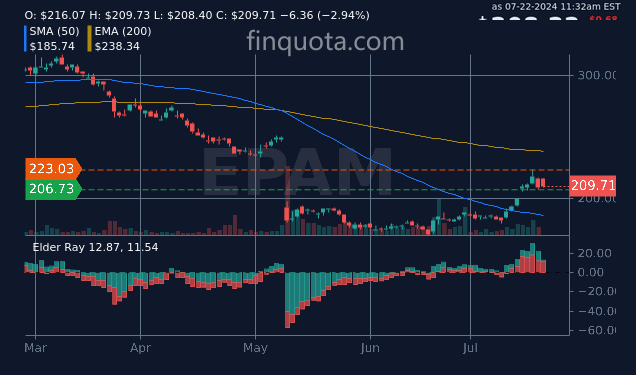Click the Apr axis label
Screen dimensions: 636x375
point(140,348)
